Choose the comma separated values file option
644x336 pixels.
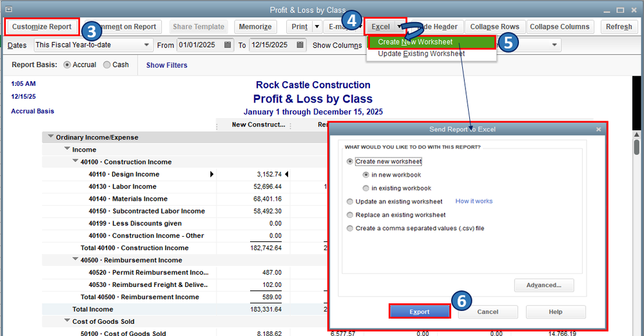tap(349, 228)
